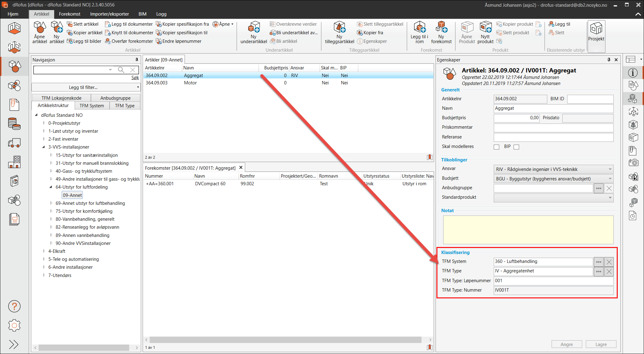The image size is (644, 354).
Task: Open the Ansvar dropdown
Action: pyautogui.click(x=610, y=169)
